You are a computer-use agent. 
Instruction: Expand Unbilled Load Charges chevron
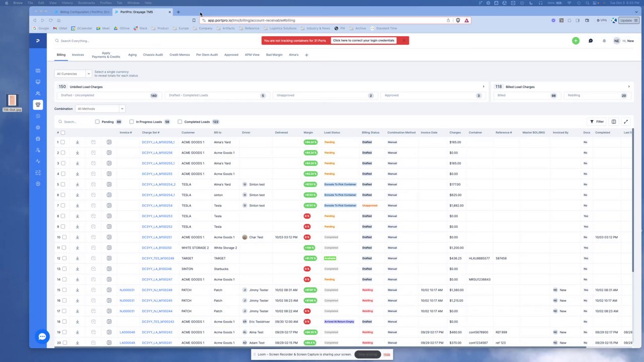click(484, 86)
